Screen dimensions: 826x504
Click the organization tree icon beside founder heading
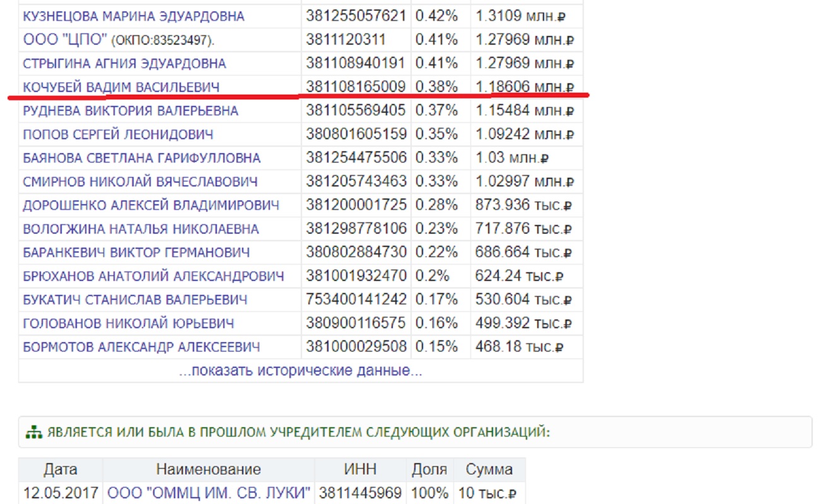point(33,433)
